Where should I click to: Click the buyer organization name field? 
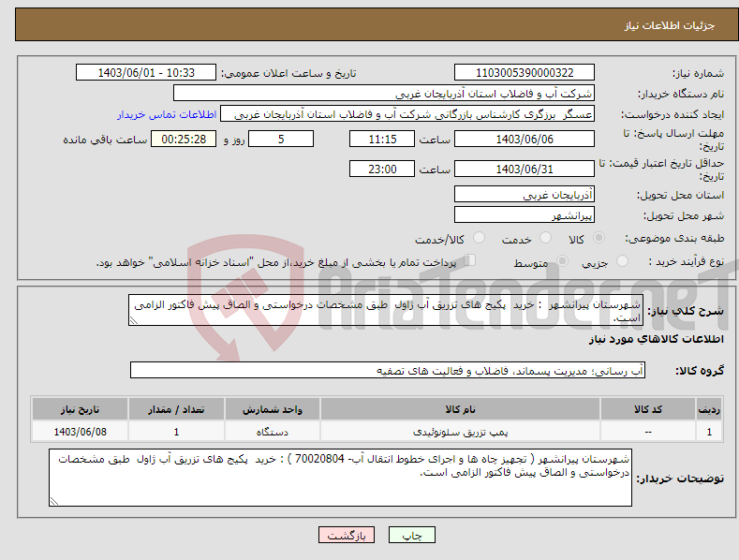pyautogui.click(x=384, y=94)
